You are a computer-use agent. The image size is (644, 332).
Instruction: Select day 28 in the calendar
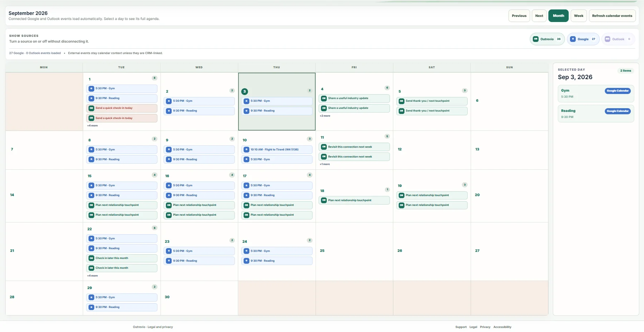(44, 298)
